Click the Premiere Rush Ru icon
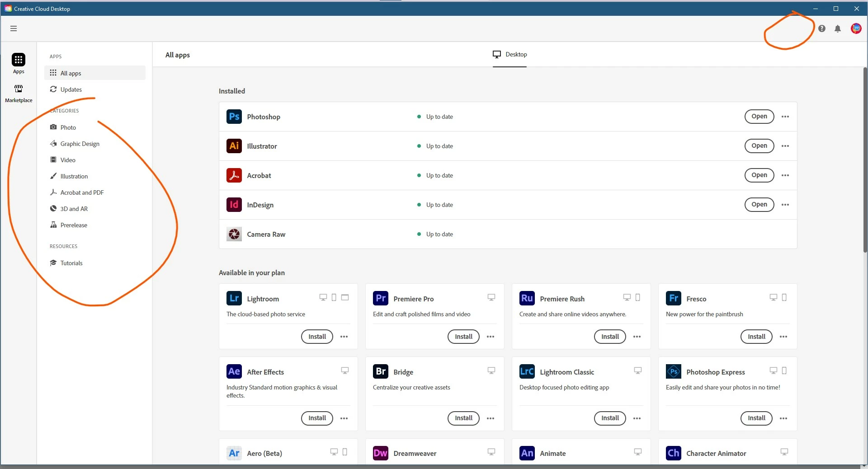868x469 pixels. pyautogui.click(x=527, y=298)
